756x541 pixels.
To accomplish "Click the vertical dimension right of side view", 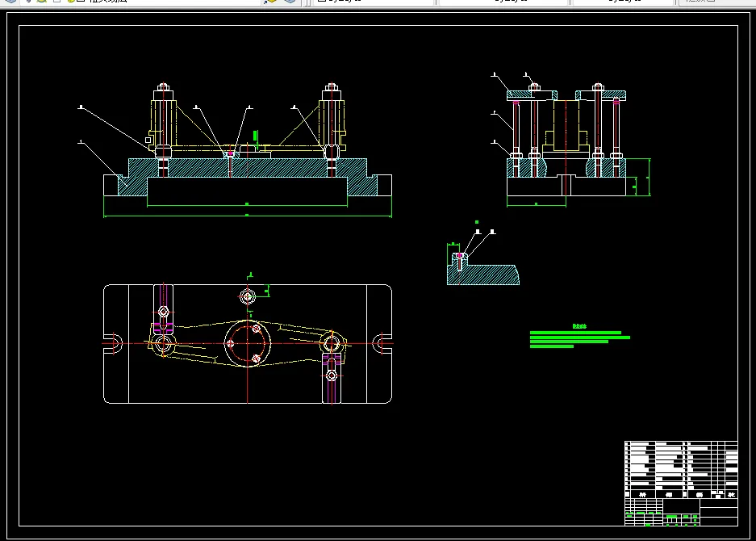I will click(649, 178).
